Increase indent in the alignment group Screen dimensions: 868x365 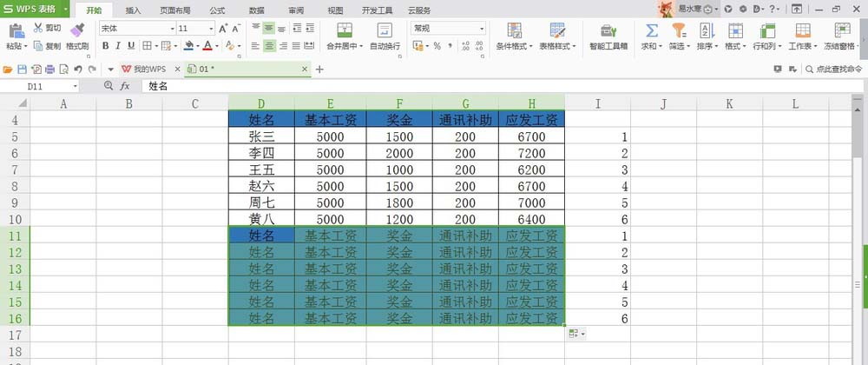pos(310,28)
